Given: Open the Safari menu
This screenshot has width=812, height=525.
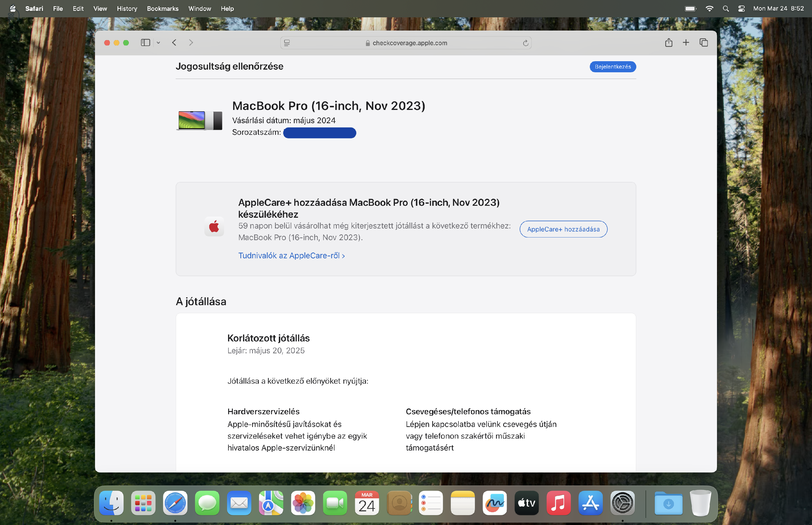Looking at the screenshot, I should 34,8.
